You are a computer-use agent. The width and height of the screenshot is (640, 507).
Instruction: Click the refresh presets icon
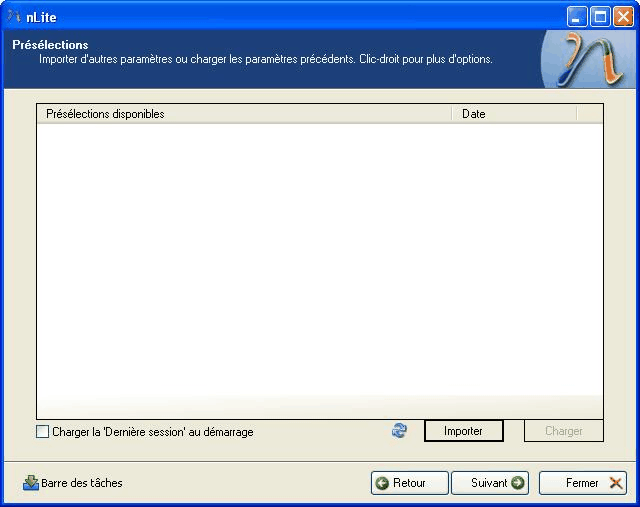coord(399,431)
